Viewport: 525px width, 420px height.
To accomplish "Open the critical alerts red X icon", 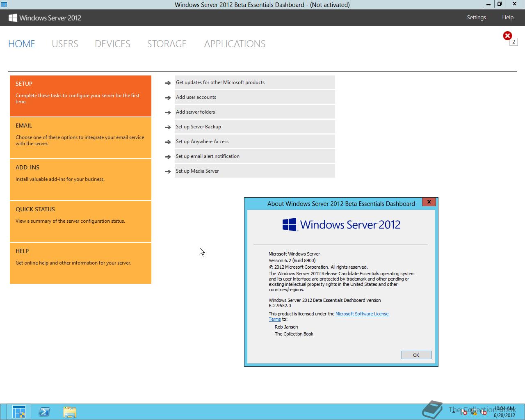I will tap(507, 36).
